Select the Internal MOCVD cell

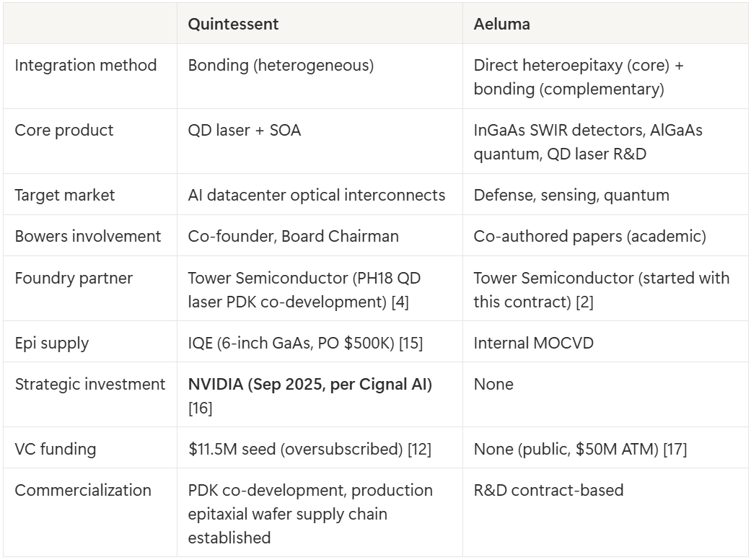pos(533,343)
